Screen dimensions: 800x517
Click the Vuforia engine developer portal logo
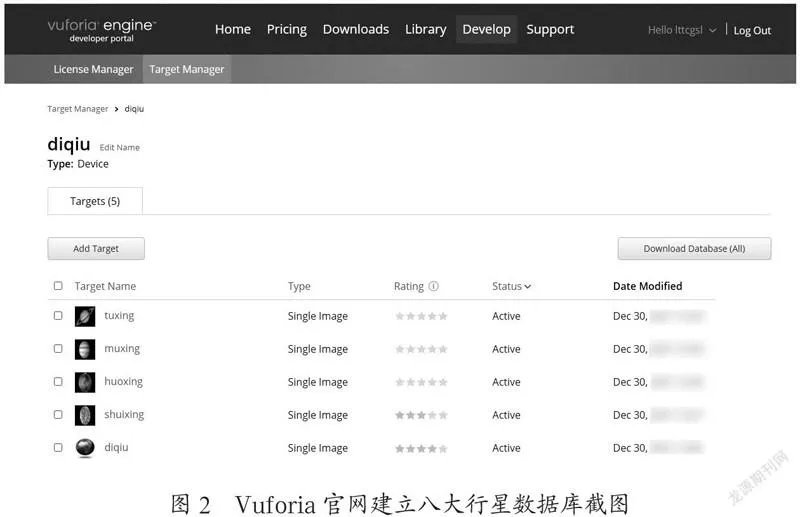[102, 30]
